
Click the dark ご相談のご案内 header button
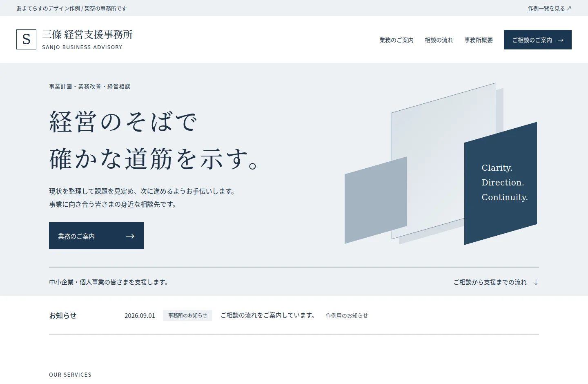[x=538, y=40]
